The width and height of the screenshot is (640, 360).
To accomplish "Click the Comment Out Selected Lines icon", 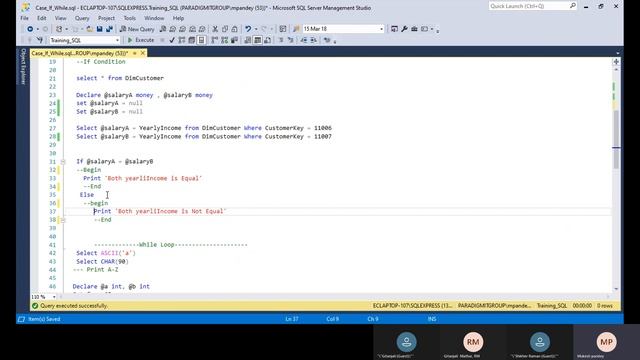I will pyautogui.click(x=281, y=40).
